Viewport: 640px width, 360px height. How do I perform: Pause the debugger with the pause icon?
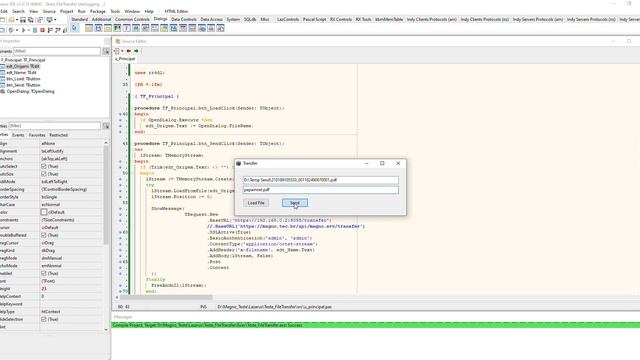(35, 30)
